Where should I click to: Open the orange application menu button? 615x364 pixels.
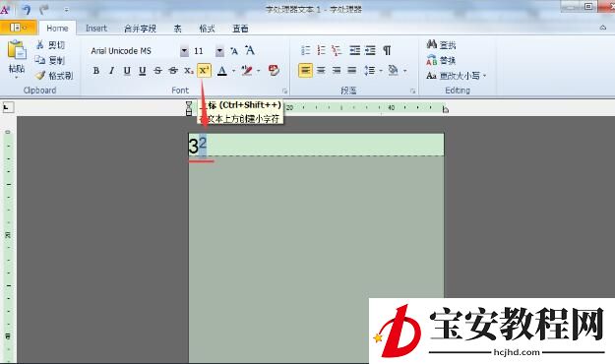coord(18,28)
